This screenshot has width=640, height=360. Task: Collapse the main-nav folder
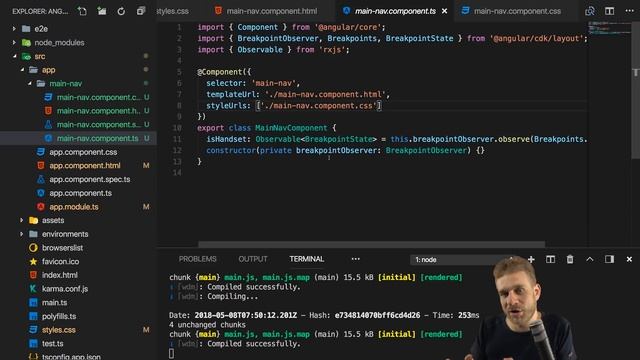point(65,84)
